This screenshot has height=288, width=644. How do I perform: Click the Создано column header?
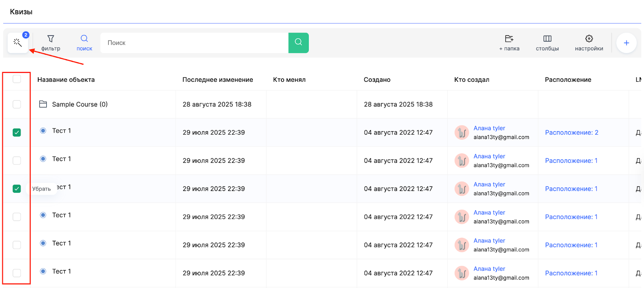377,80
